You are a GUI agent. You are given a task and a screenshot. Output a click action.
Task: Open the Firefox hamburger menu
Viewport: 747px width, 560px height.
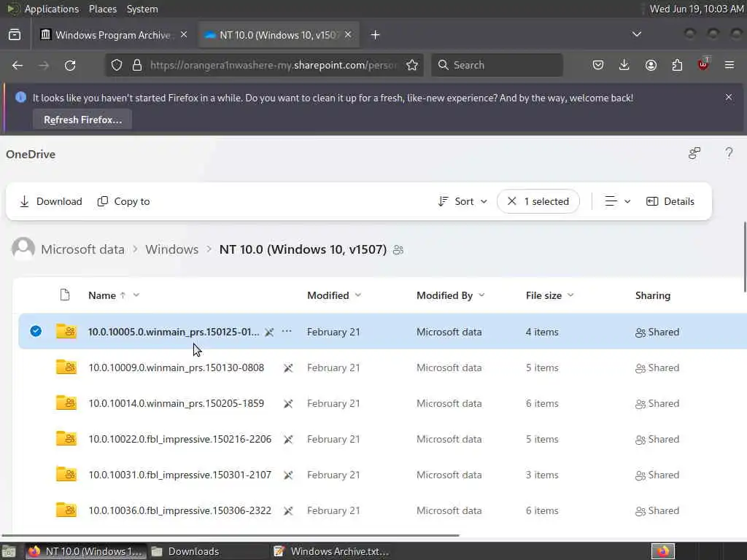pyautogui.click(x=729, y=65)
